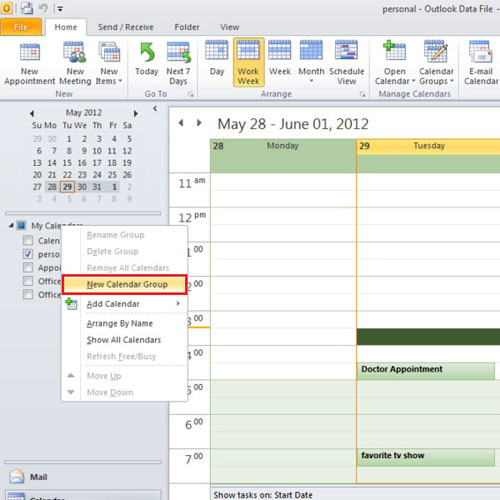Click the Monday 28 column header
Screen dimensions: 500x500
pos(283,146)
